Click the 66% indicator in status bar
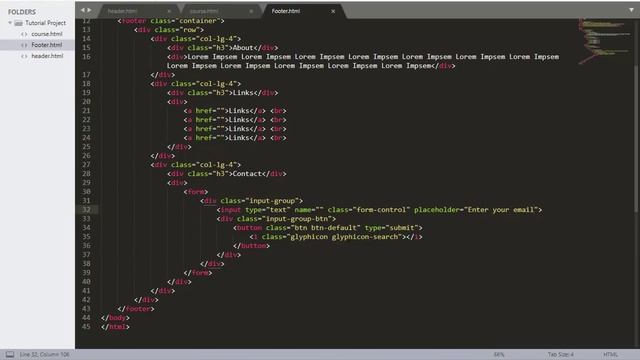The width and height of the screenshot is (640, 360). coord(499,354)
